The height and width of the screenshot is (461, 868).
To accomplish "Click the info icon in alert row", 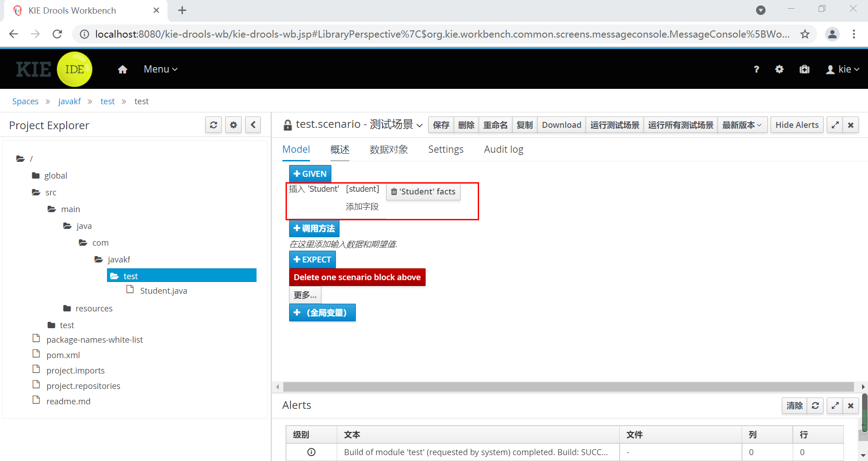I will (311, 452).
